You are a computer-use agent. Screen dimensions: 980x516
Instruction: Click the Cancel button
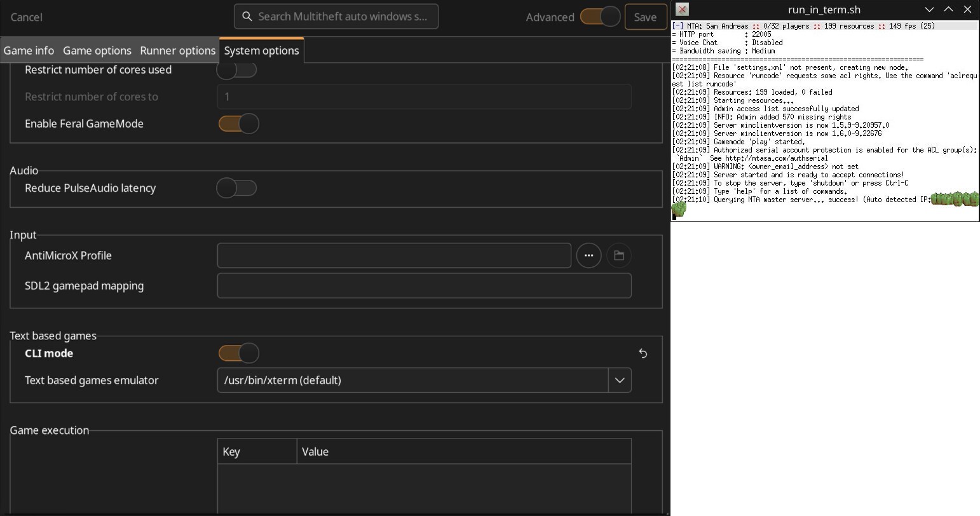click(x=27, y=17)
